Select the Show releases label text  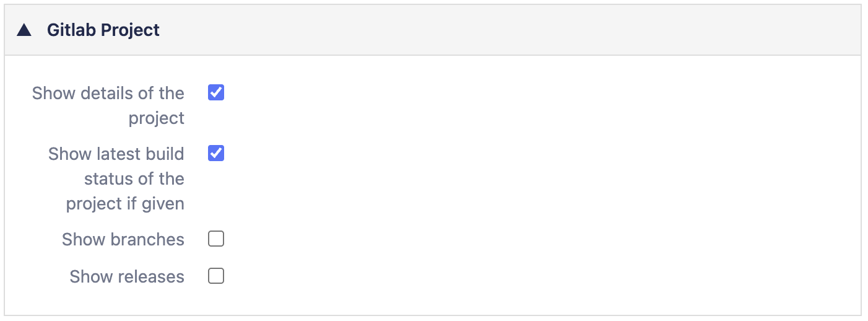pos(127,276)
